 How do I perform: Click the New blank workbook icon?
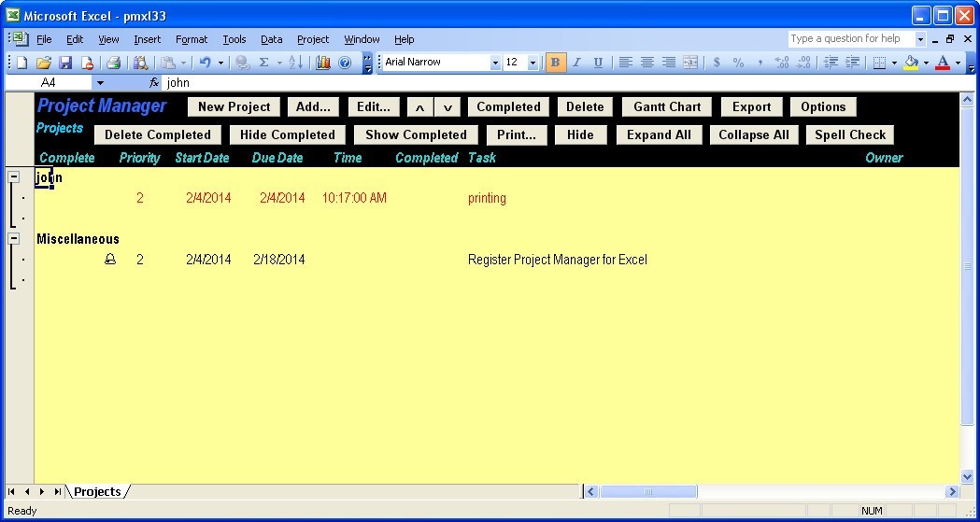coord(21,63)
